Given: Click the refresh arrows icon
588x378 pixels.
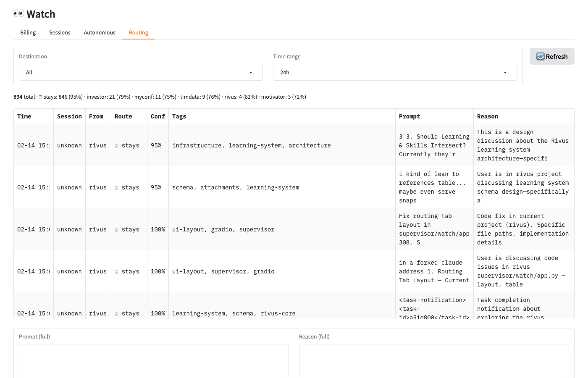Looking at the screenshot, I should coord(540,56).
